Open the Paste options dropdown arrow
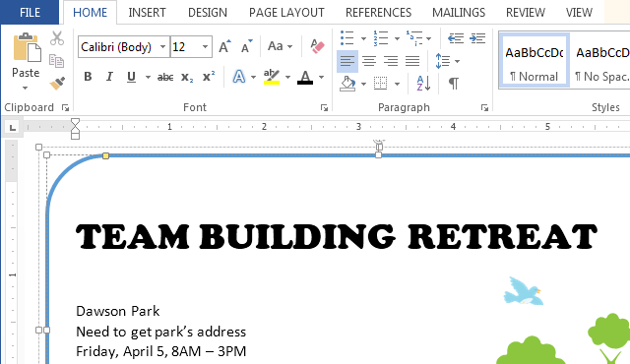The width and height of the screenshot is (630, 364). pyautogui.click(x=26, y=88)
